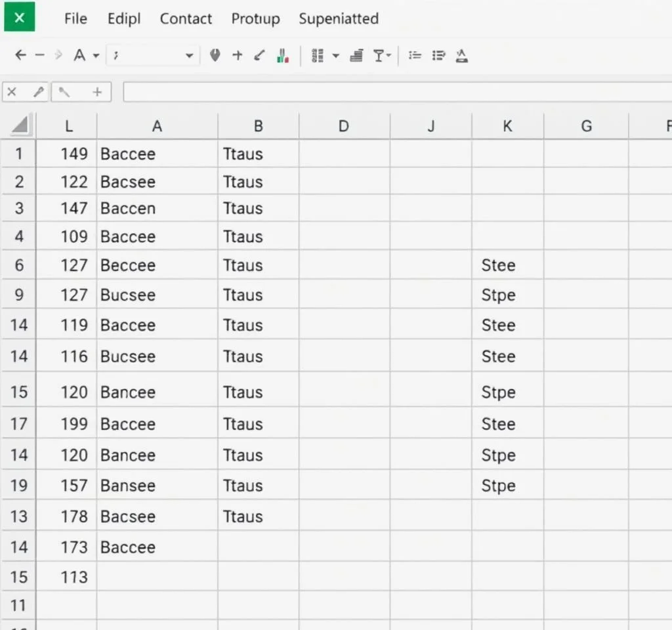Click the select-all corner triangle

[20, 125]
